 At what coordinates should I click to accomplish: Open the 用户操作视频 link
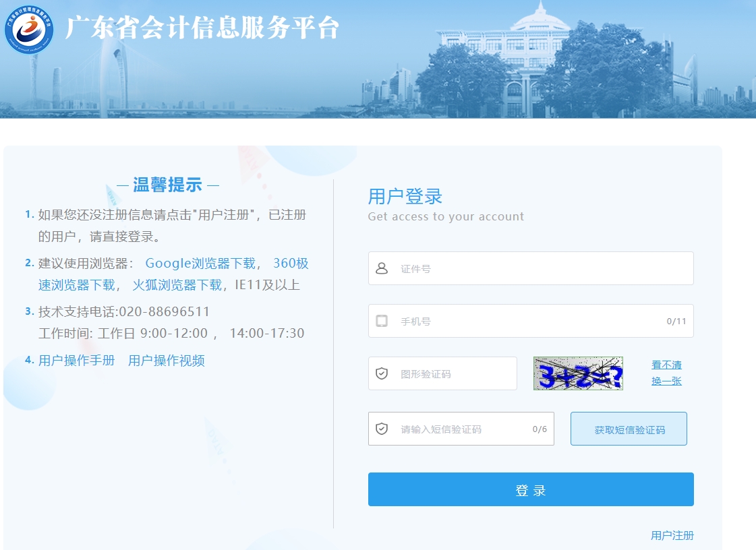coord(166,360)
